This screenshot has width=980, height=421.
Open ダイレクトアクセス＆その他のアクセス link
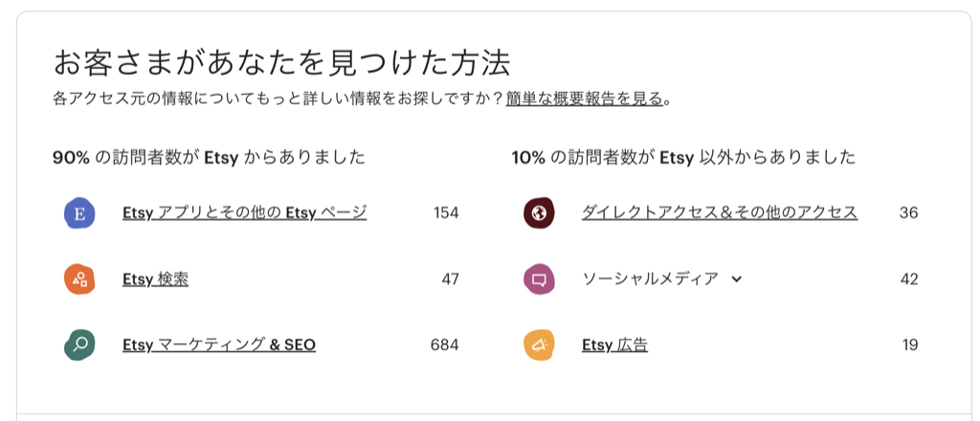coord(719,212)
